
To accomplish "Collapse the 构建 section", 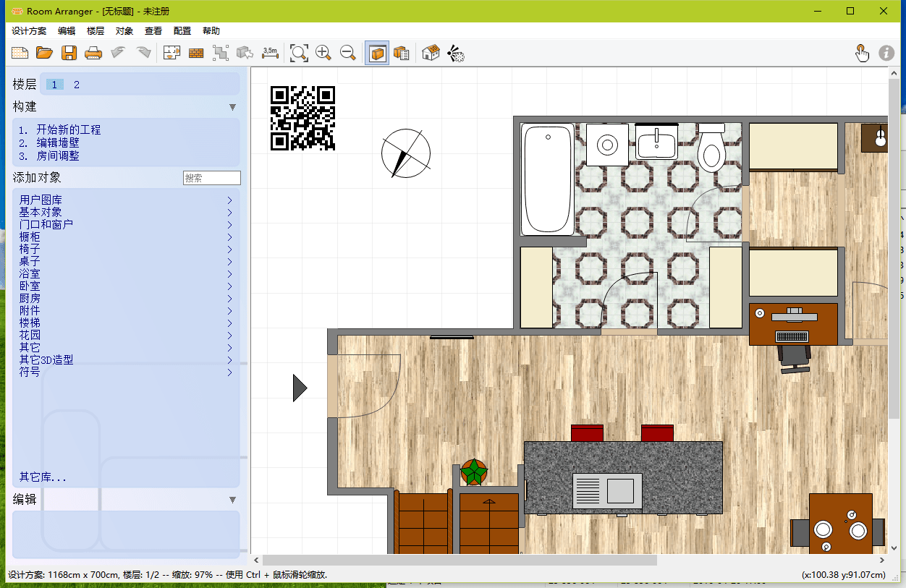I will 232,107.
